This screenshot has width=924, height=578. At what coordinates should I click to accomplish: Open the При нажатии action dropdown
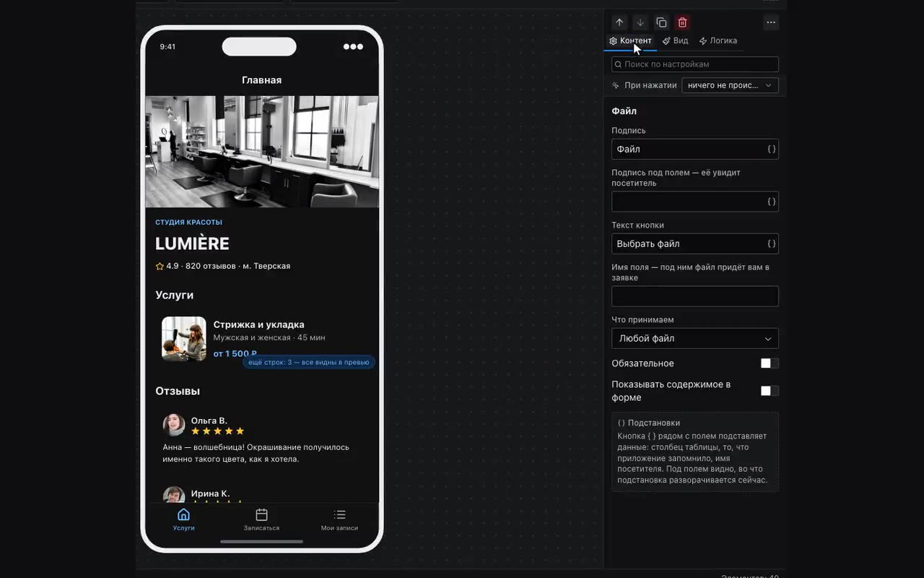730,85
